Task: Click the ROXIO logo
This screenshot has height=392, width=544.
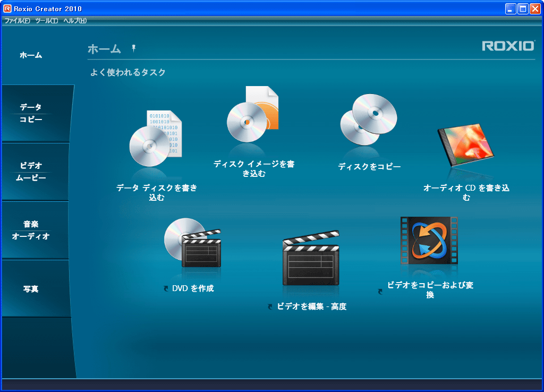Action: pos(508,46)
